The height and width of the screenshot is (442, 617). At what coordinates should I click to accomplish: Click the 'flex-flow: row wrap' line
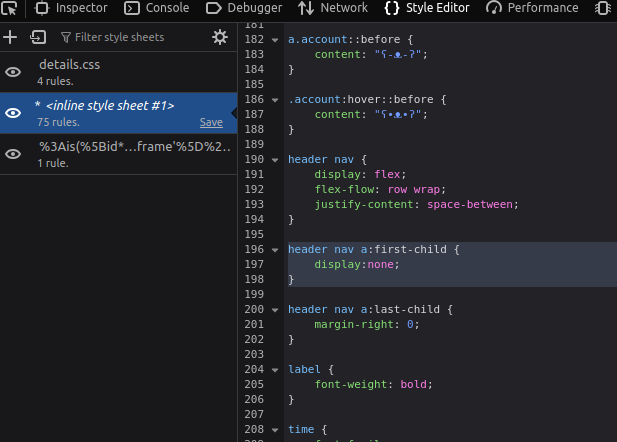380,189
